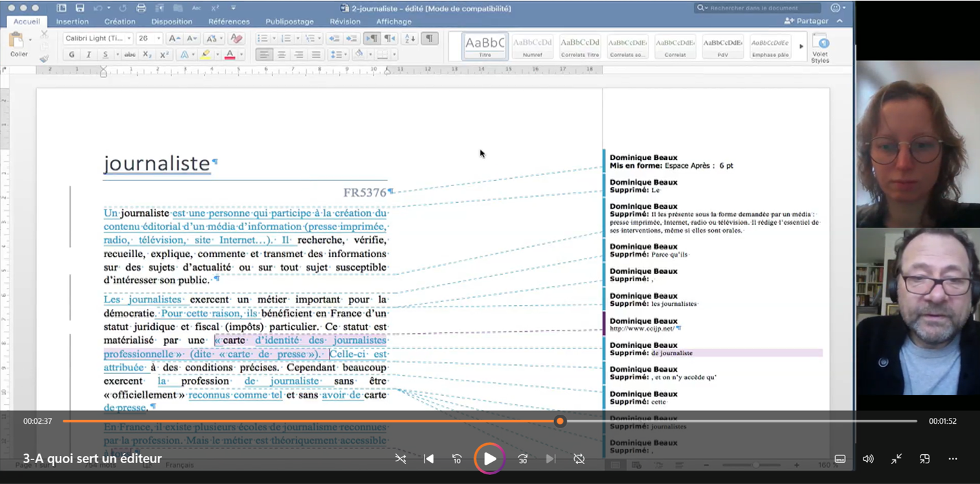This screenshot has height=484, width=980.
Task: Apply Titre style
Action: [x=485, y=47]
